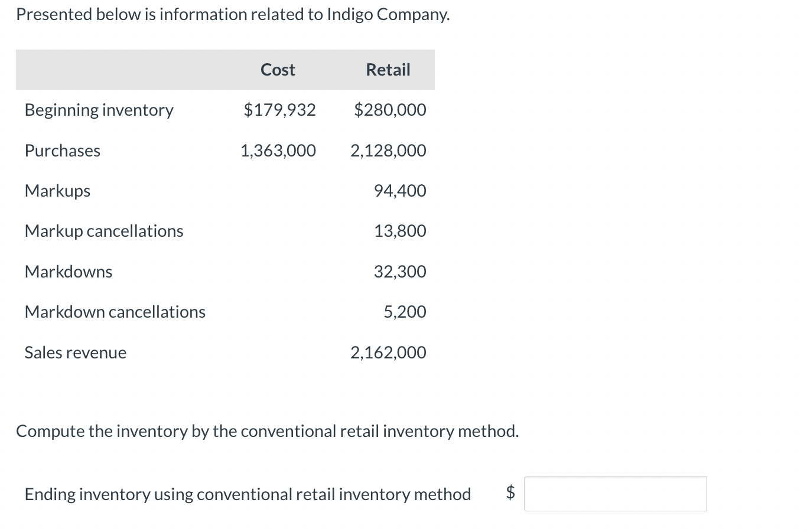The height and width of the screenshot is (532, 807).
Task: Select the Cost column header
Action: pyautogui.click(x=278, y=69)
